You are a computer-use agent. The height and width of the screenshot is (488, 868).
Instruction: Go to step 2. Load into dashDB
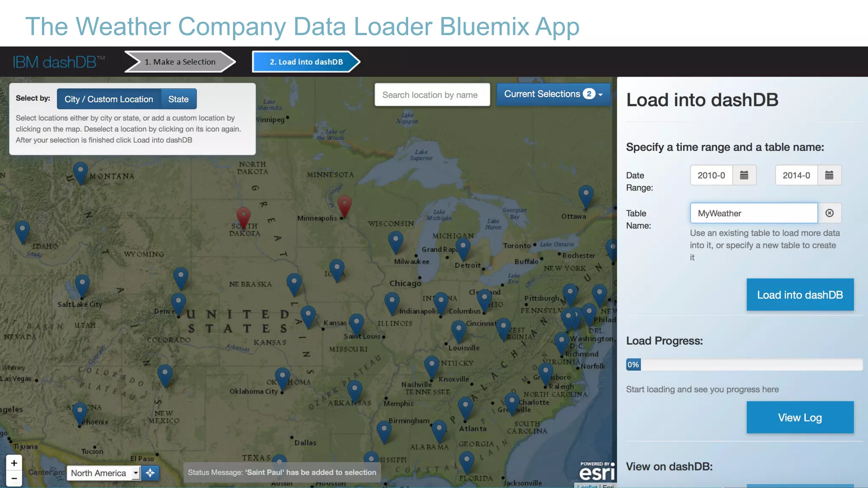(x=306, y=62)
